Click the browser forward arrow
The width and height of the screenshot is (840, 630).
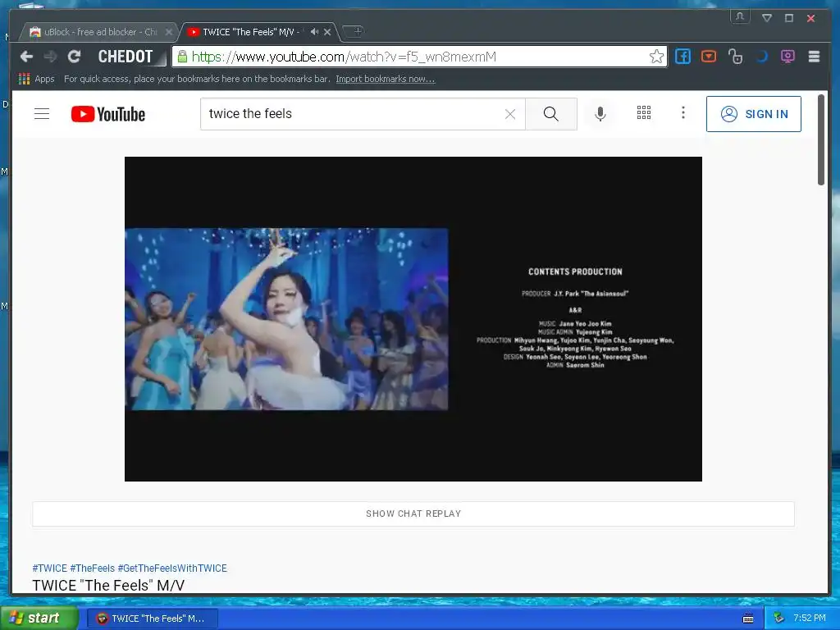(50, 57)
